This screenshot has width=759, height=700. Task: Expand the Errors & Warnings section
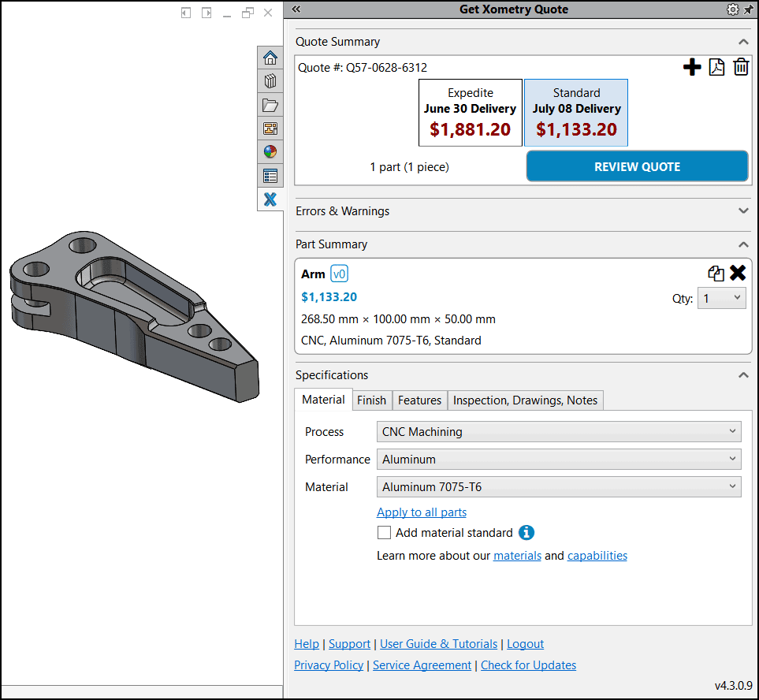[743, 211]
